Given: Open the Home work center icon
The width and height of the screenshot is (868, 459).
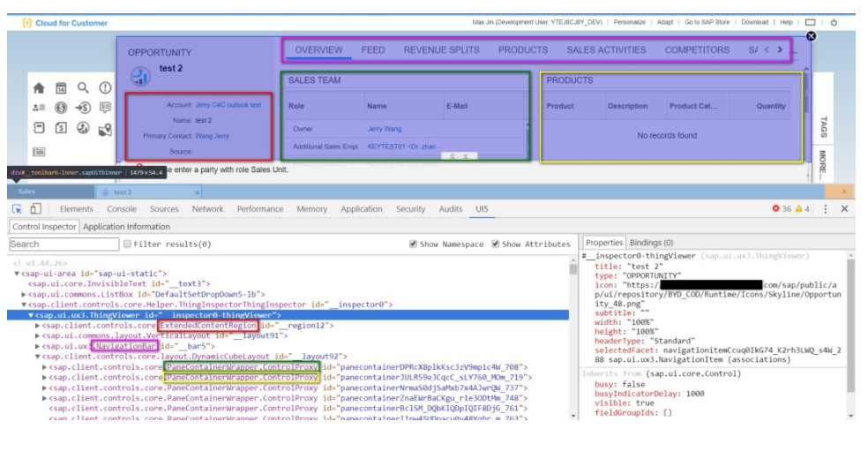Looking at the screenshot, I should (x=39, y=88).
